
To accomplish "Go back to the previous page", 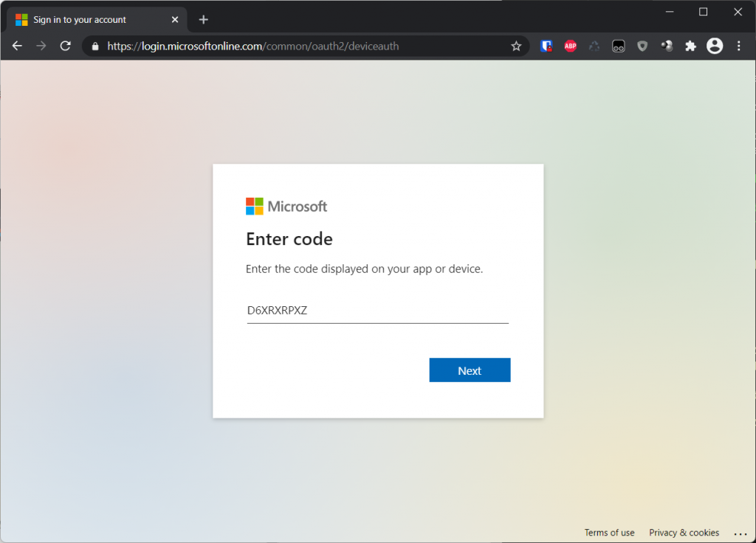I will click(x=18, y=46).
